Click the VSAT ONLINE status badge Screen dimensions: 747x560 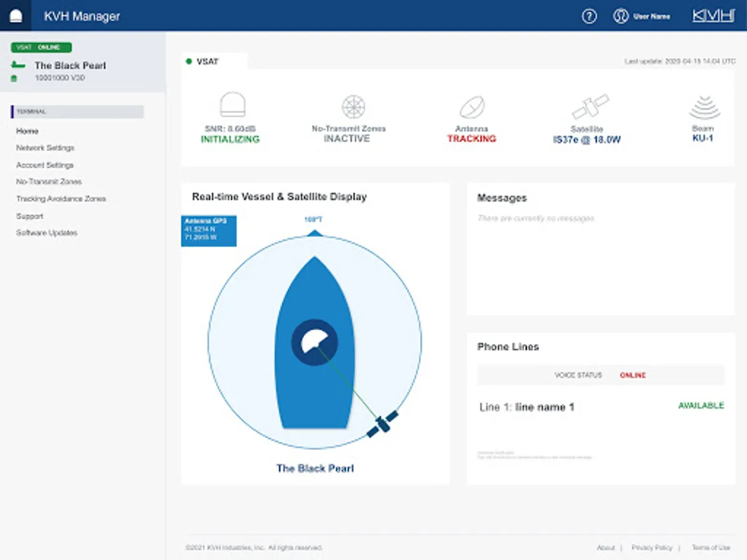tap(41, 47)
